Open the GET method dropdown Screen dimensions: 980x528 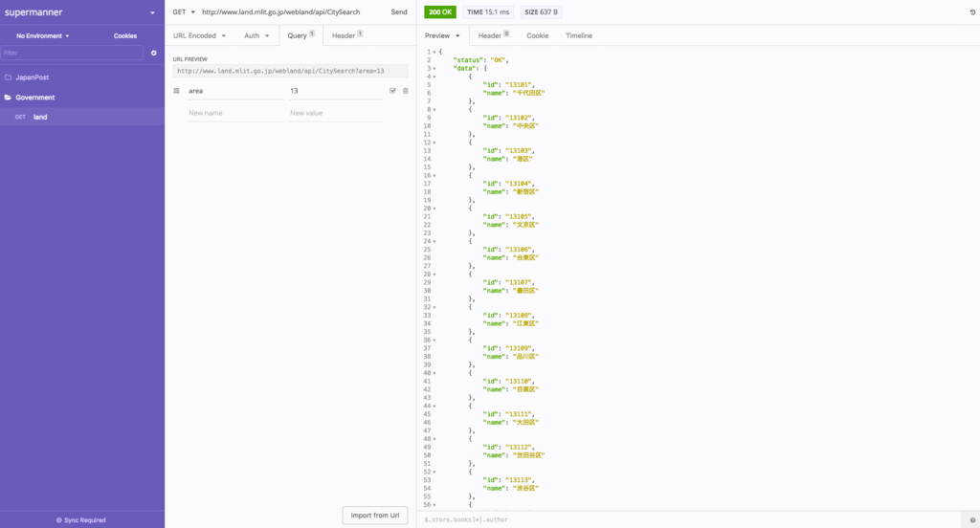(184, 11)
